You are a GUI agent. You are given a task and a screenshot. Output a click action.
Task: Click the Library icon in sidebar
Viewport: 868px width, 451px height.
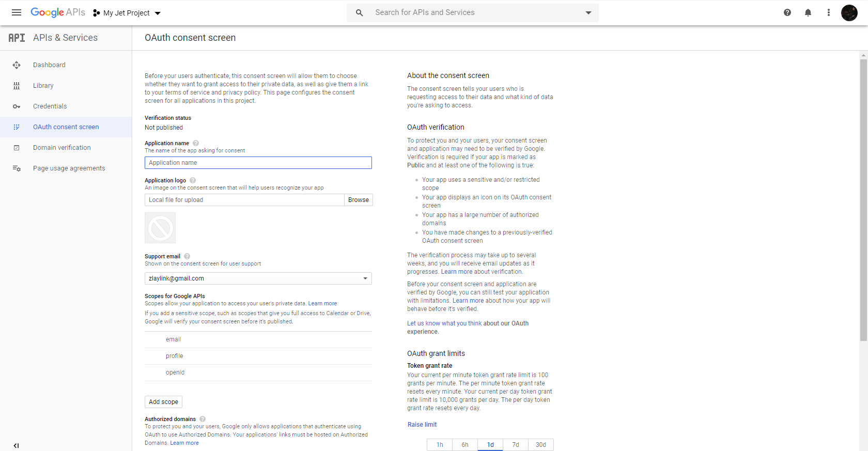[17, 86]
